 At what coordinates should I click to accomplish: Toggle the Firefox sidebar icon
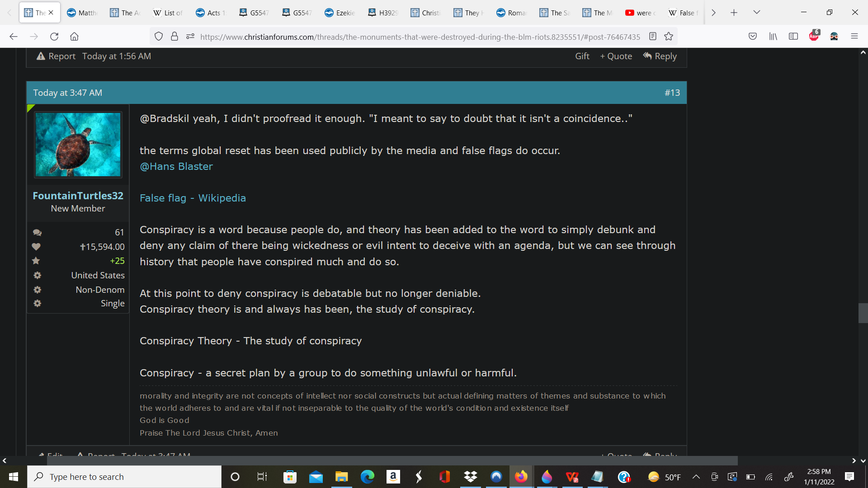coord(793,37)
